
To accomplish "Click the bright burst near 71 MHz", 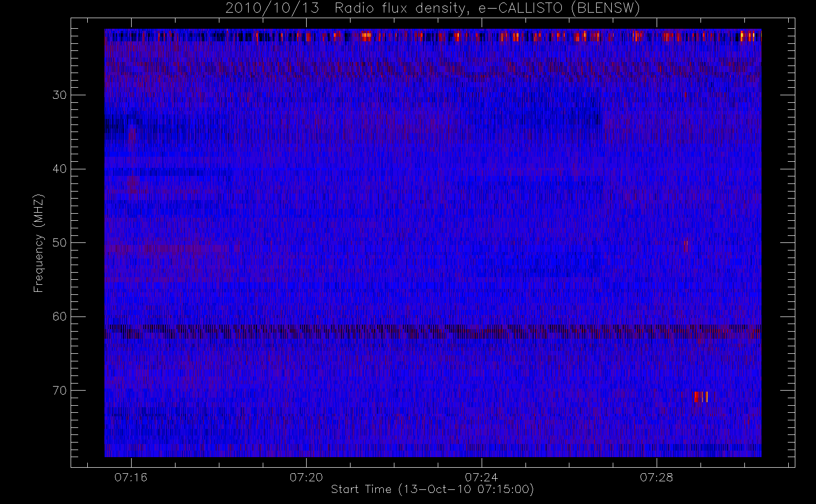I will (x=701, y=397).
